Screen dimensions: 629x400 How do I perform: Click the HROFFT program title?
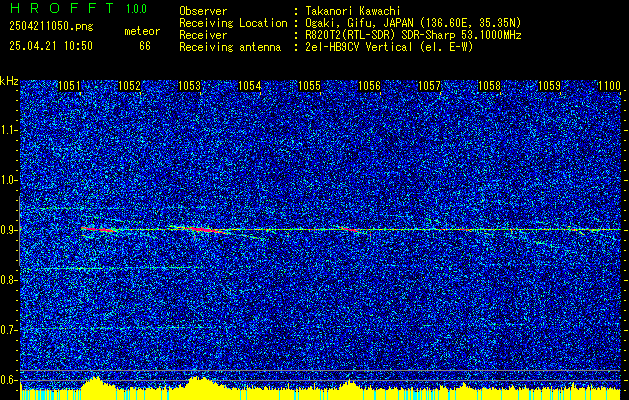click(62, 8)
